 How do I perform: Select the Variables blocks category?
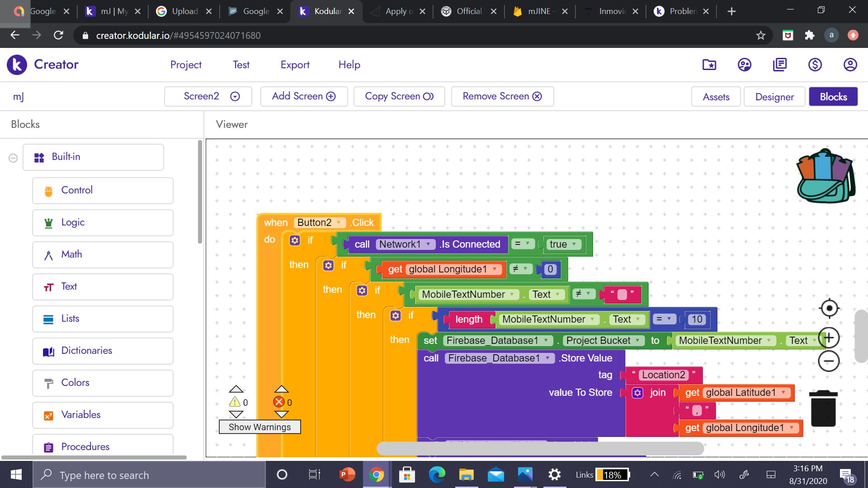(x=103, y=415)
